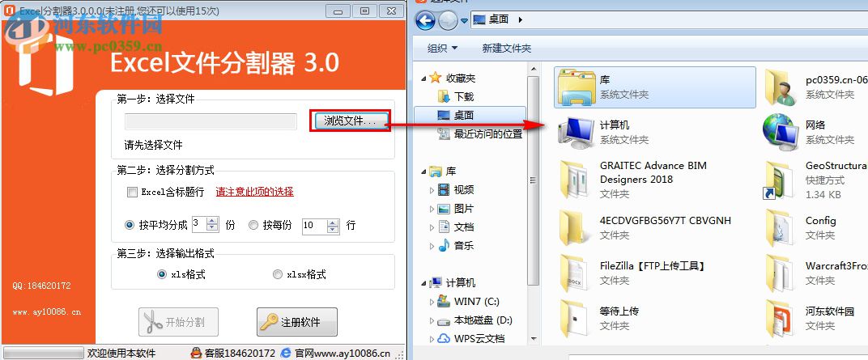Click the file path input field
This screenshot has height=360, width=868.
point(211,121)
